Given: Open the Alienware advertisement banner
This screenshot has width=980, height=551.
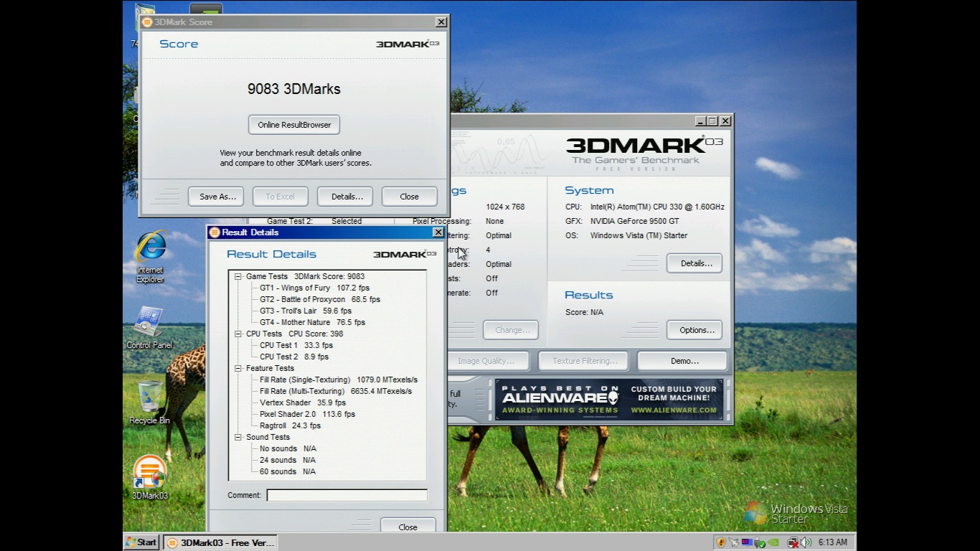Looking at the screenshot, I should point(609,400).
